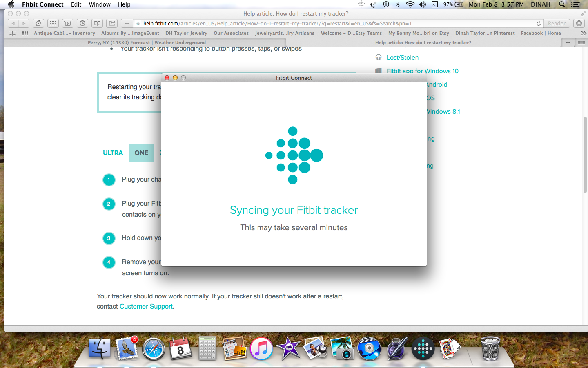Open the Wi-Fi status menu
588x368 pixels.
(x=410, y=4)
